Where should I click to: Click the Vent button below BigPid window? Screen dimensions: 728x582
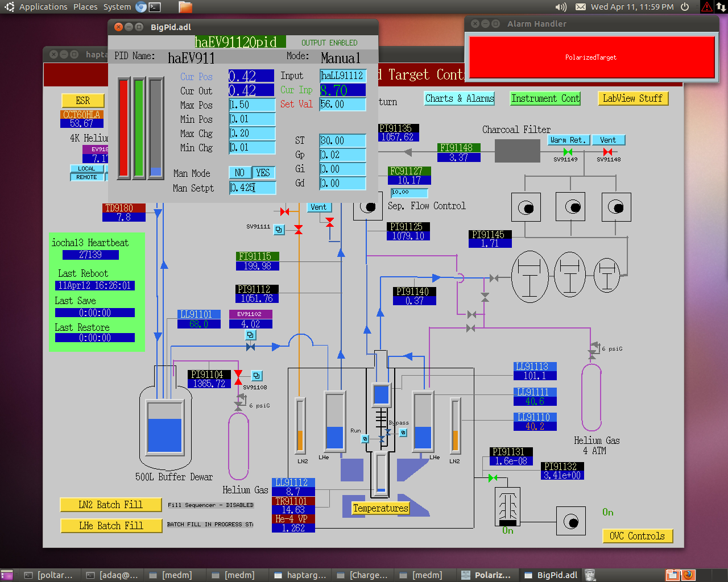coord(318,207)
